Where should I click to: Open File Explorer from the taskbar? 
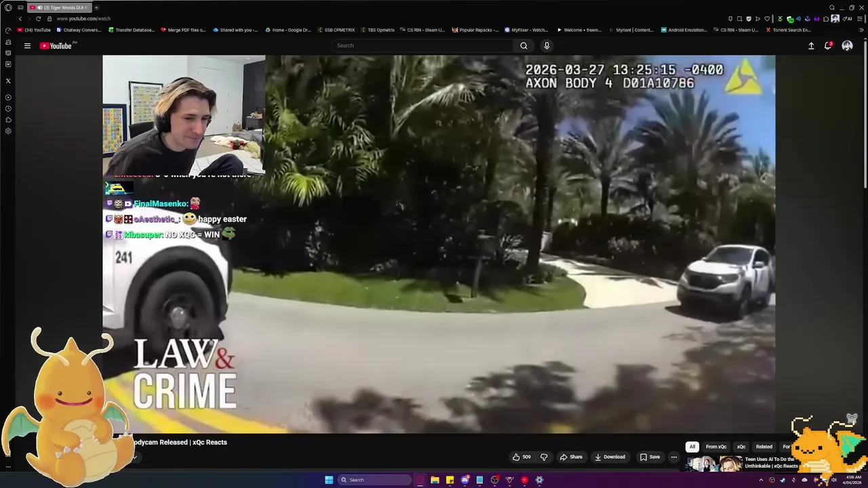point(435,480)
